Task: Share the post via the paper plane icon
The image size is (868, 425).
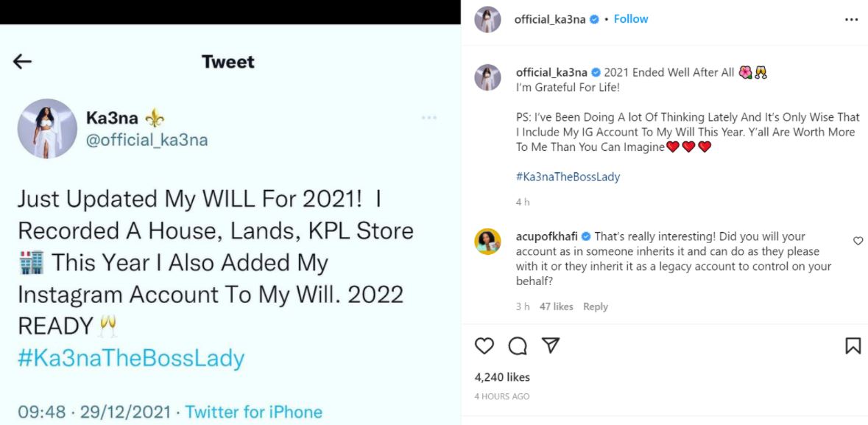Action: click(x=550, y=345)
